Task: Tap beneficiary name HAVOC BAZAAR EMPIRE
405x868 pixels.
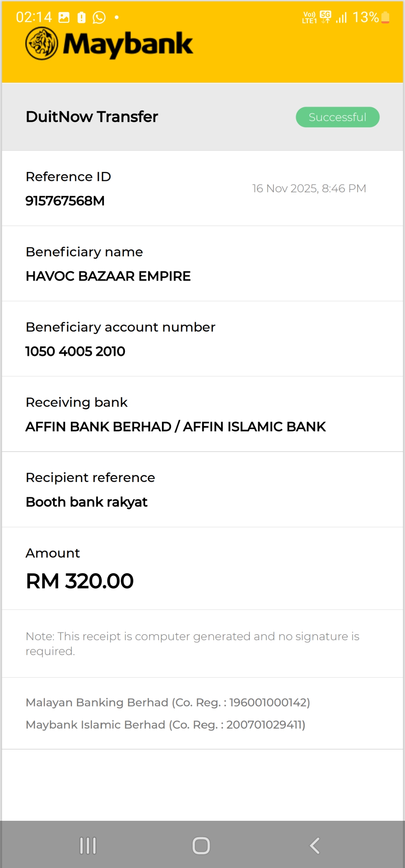Action: pyautogui.click(x=108, y=276)
